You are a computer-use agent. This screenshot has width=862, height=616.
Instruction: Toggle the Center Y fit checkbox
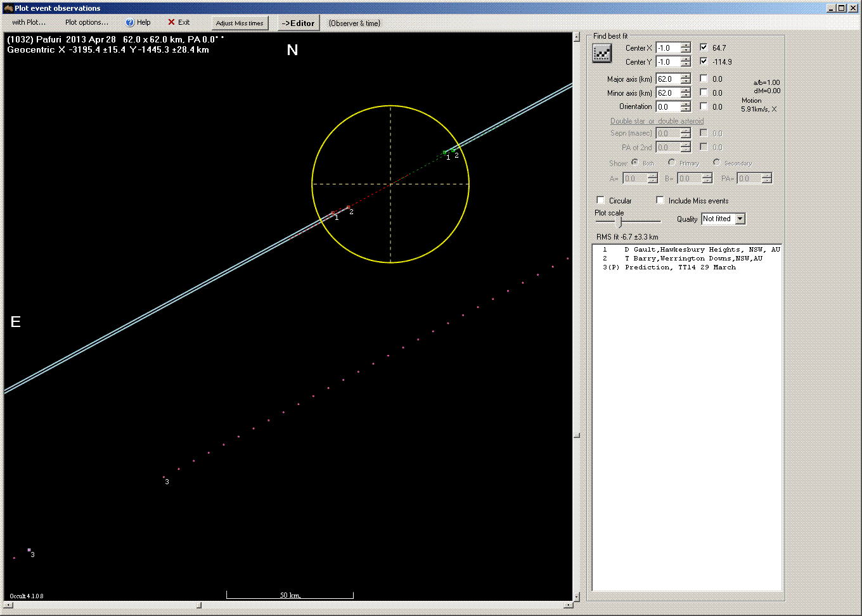click(x=704, y=61)
